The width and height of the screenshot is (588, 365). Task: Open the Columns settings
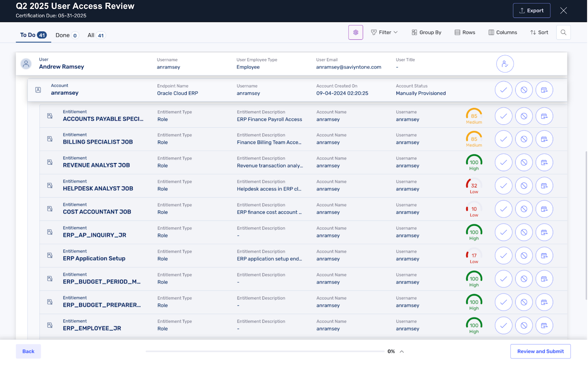pyautogui.click(x=503, y=32)
